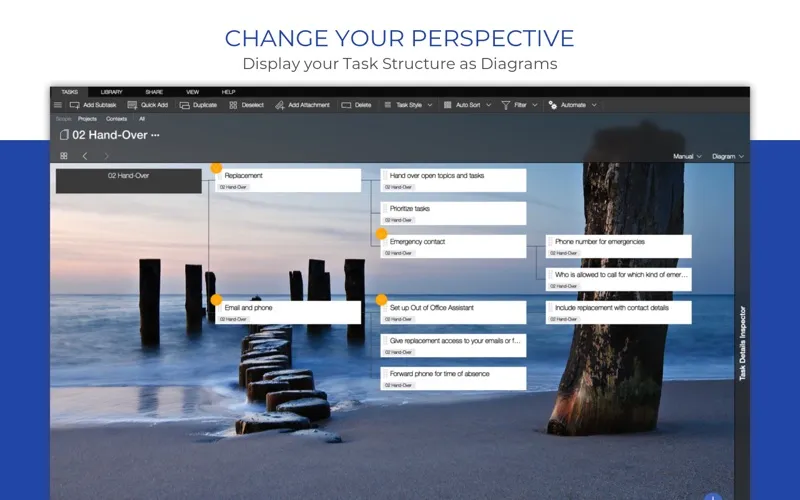Expand the Filter dropdown arrow

coord(535,105)
